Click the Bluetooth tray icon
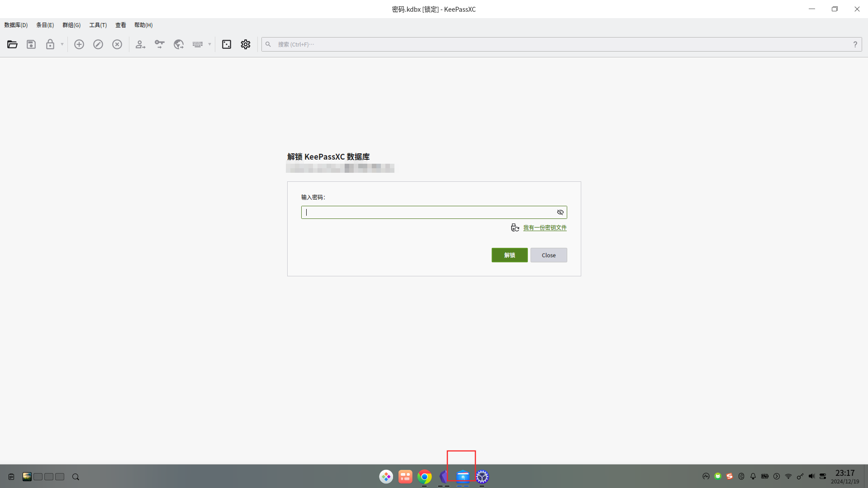Screen dimensions: 868x488 coord(741,476)
